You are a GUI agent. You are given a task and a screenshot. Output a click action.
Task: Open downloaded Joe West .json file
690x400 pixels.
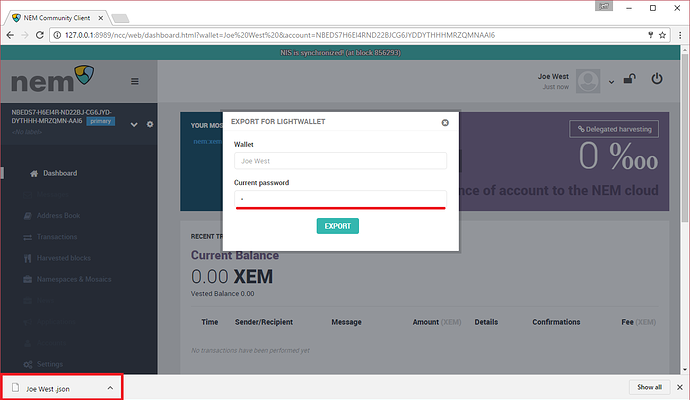pyautogui.click(x=48, y=389)
